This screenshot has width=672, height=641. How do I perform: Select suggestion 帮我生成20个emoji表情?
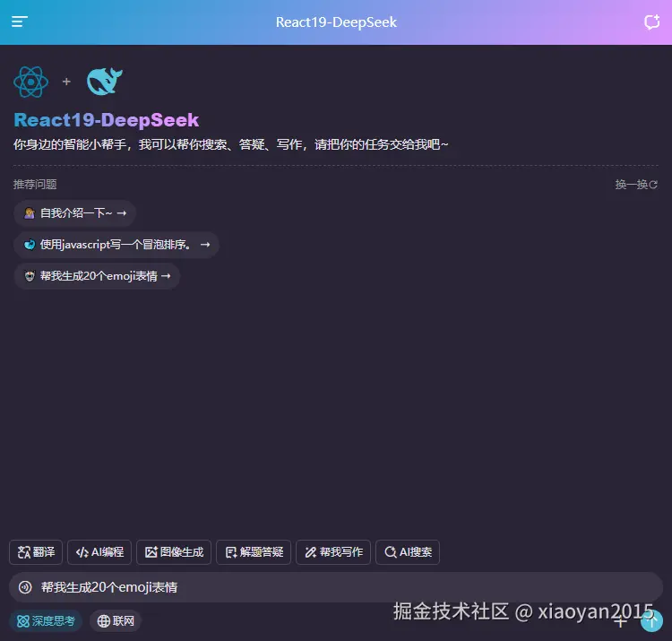pyautogui.click(x=97, y=276)
